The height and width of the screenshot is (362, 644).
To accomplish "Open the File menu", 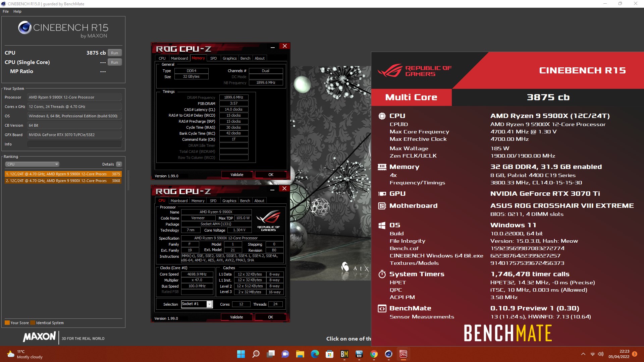I will pyautogui.click(x=6, y=11).
